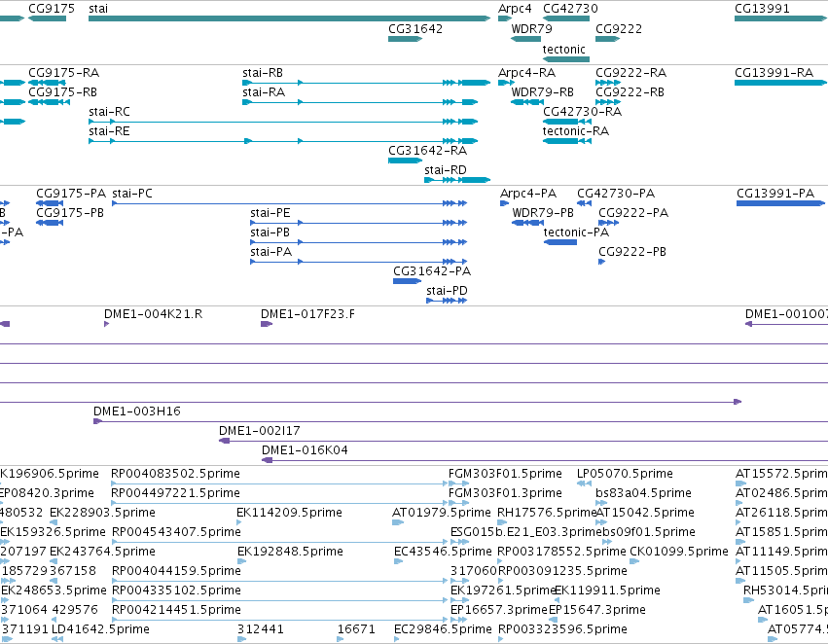Select protein stai-PD
The height and width of the screenshot is (644, 828).
point(447,301)
